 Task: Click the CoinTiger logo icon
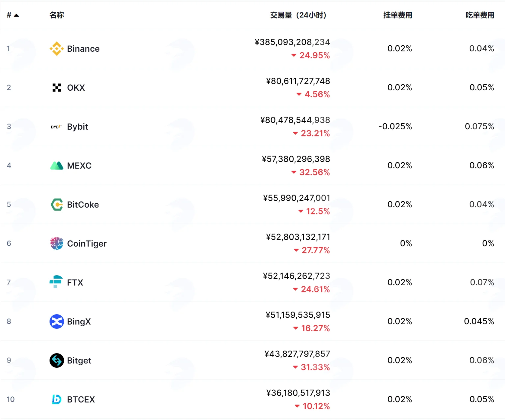(x=56, y=244)
